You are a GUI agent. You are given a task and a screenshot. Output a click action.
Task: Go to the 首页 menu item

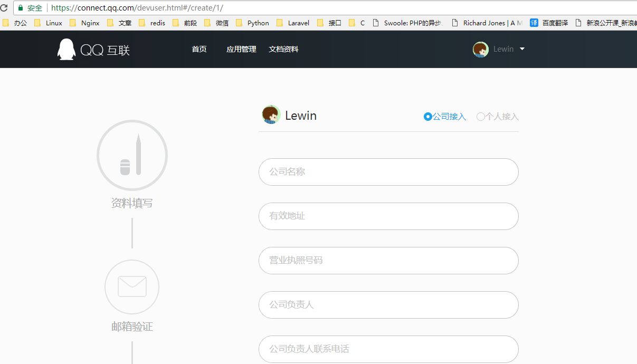pyautogui.click(x=199, y=49)
